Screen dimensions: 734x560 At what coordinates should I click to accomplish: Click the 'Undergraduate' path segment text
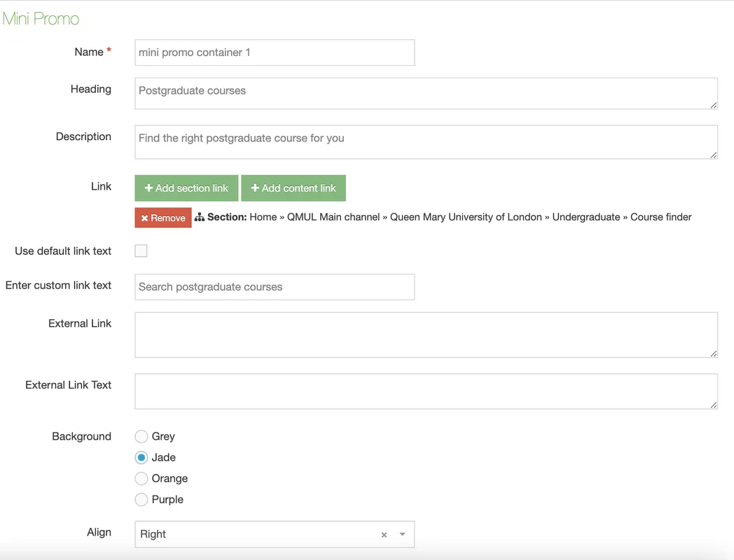click(x=586, y=217)
